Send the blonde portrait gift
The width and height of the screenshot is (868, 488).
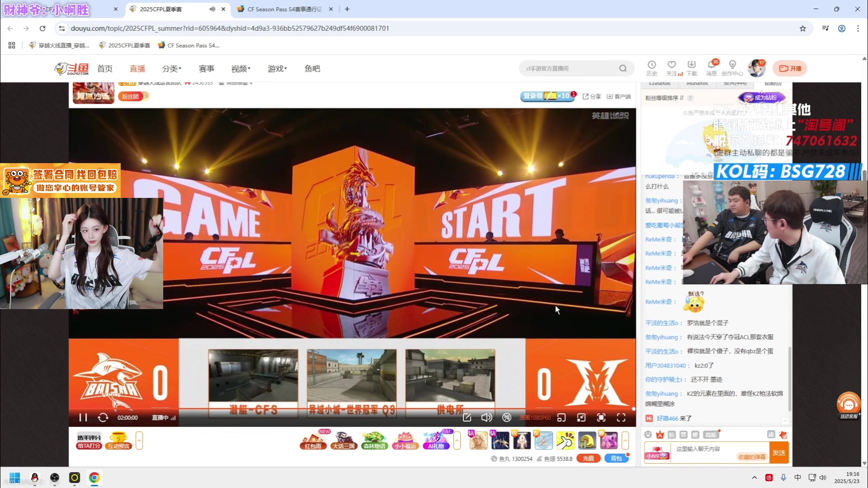pyautogui.click(x=478, y=440)
